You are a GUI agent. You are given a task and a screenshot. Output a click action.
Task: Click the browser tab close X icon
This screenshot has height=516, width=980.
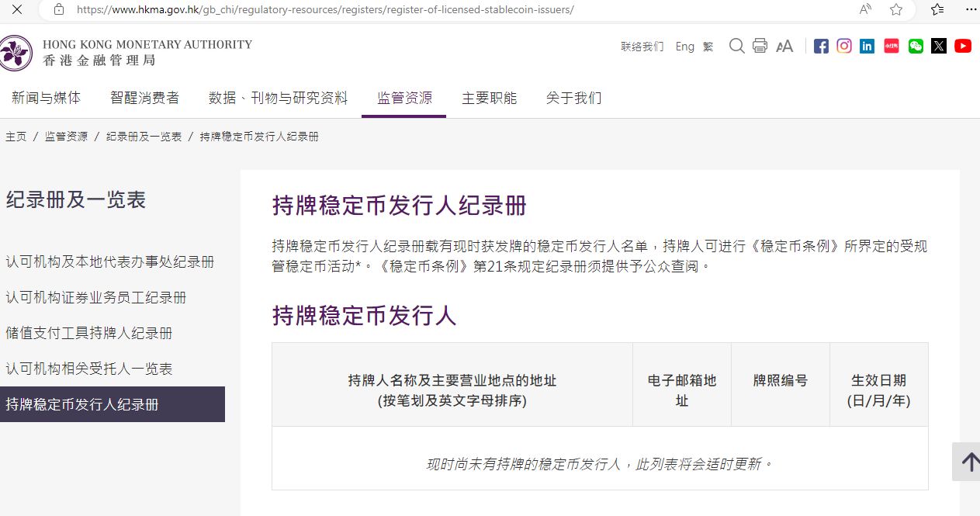tap(17, 9)
